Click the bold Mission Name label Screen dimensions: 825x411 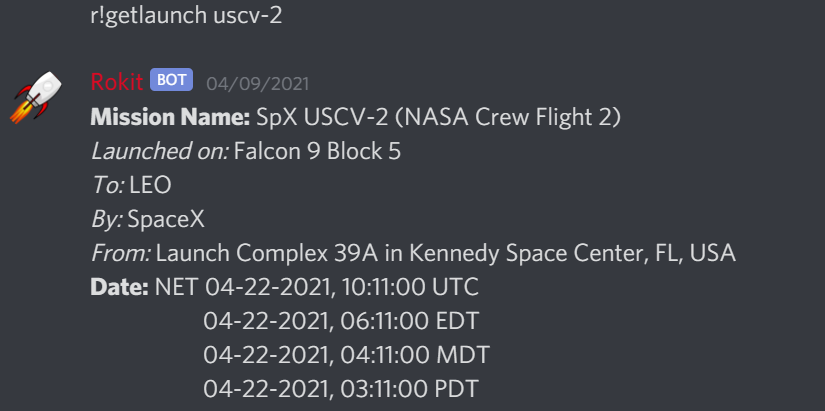[x=170, y=118]
